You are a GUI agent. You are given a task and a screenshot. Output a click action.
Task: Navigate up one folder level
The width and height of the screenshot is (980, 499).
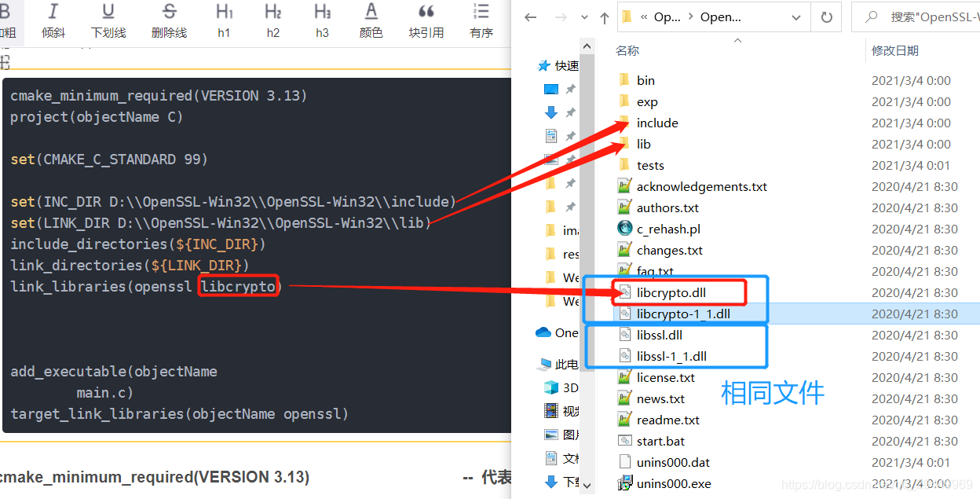point(605,17)
